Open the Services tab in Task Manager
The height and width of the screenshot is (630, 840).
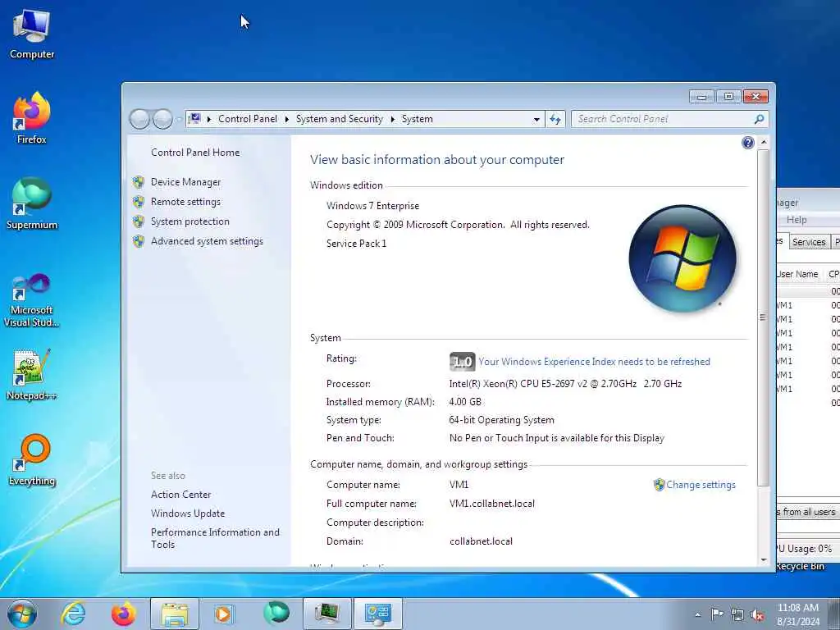click(808, 242)
